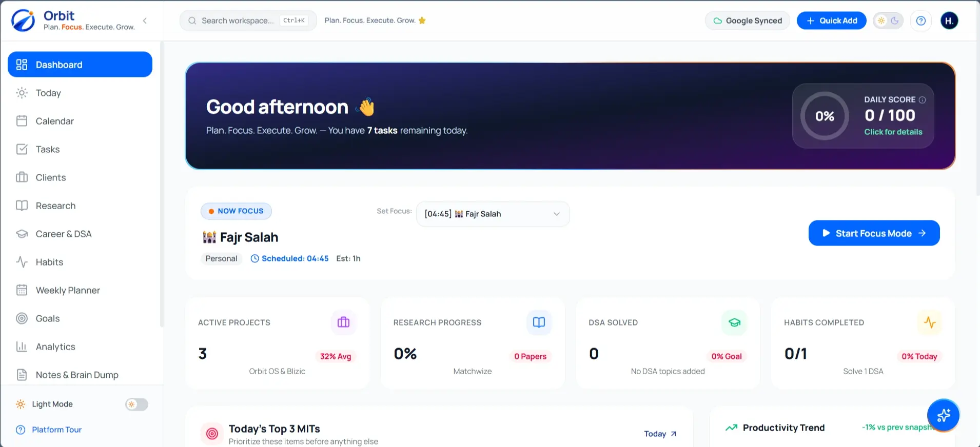Click the sun icon beside Light Mode
Image resolution: width=980 pixels, height=447 pixels.
(x=21, y=404)
